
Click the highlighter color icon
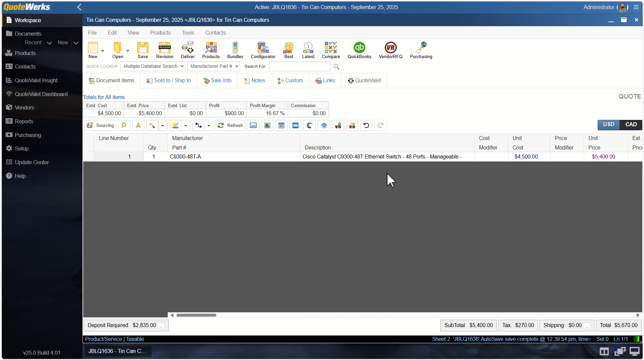click(175, 126)
